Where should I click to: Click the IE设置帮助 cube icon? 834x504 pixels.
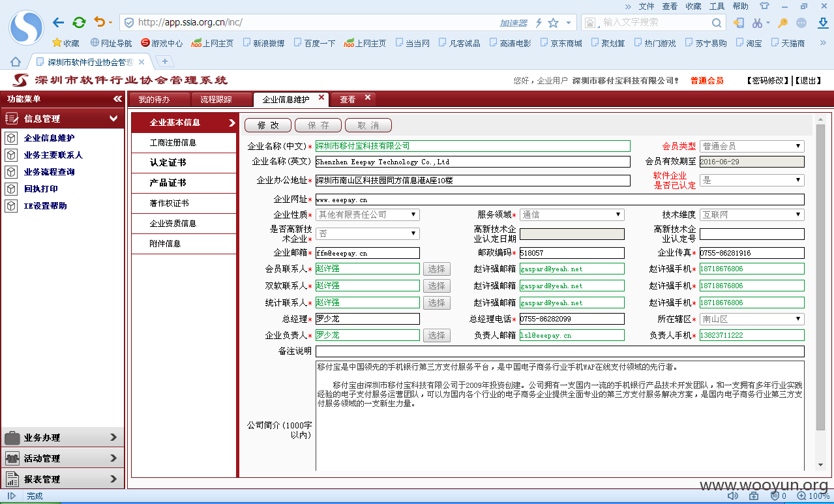coord(10,206)
